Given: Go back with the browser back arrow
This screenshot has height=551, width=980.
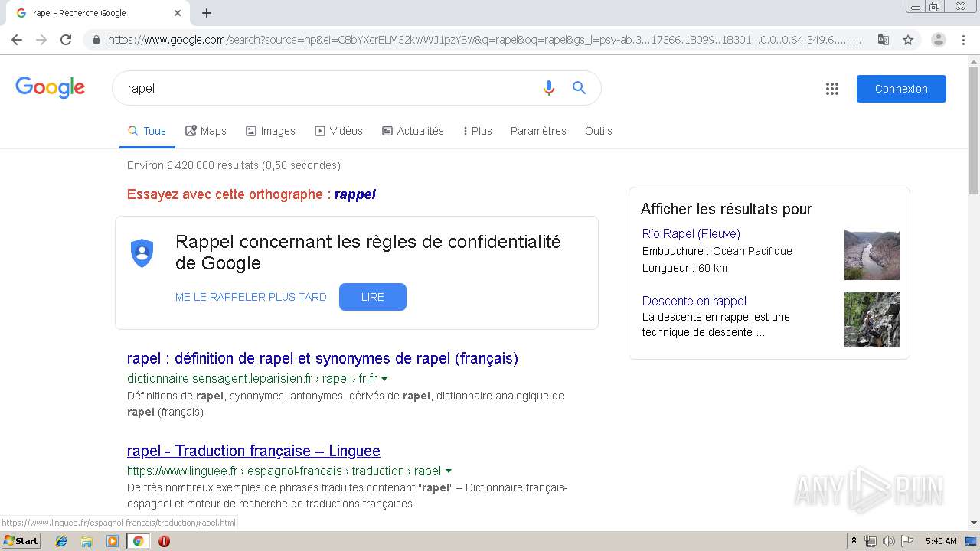Looking at the screenshot, I should [x=17, y=40].
